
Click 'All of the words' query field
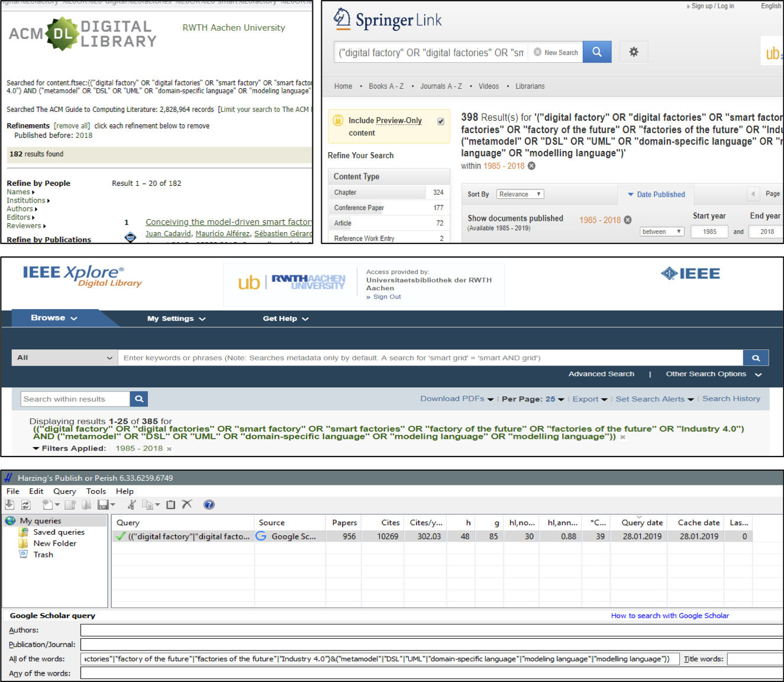(x=380, y=659)
